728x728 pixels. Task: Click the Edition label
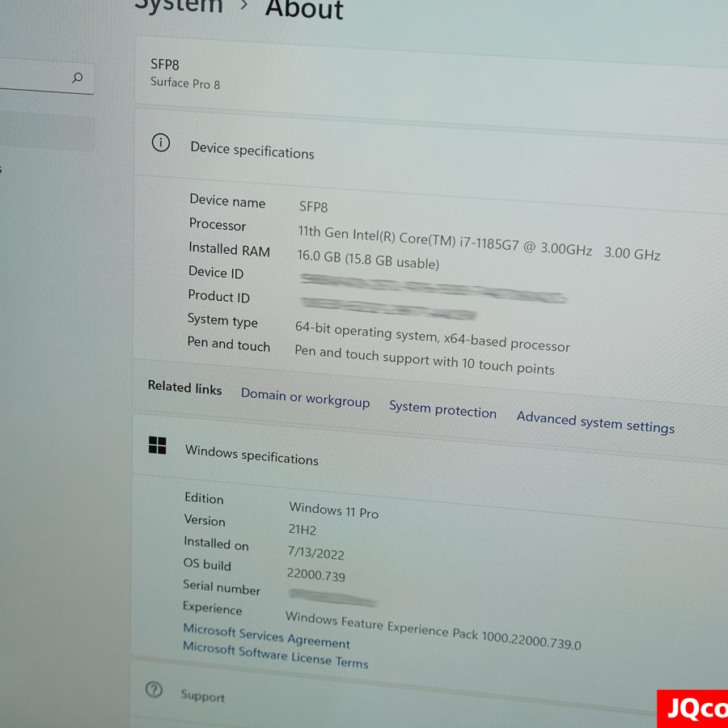[x=204, y=498]
